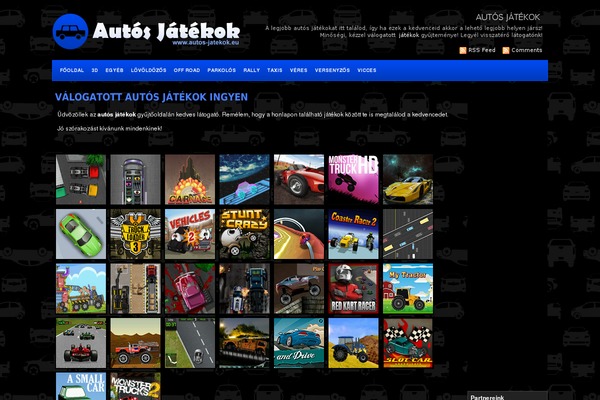Click the bold 'autós játékok' text in welcome paragraph
The width and height of the screenshot is (600, 400).
pos(116,114)
